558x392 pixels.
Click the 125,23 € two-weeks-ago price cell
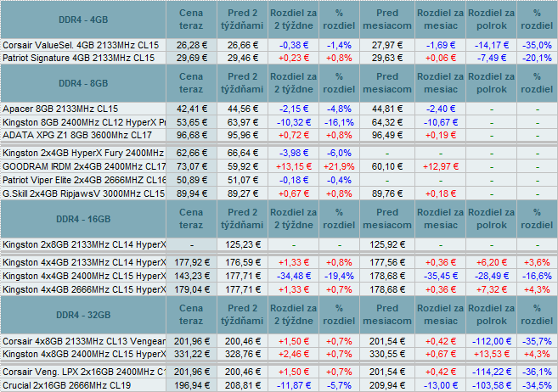pyautogui.click(x=242, y=244)
